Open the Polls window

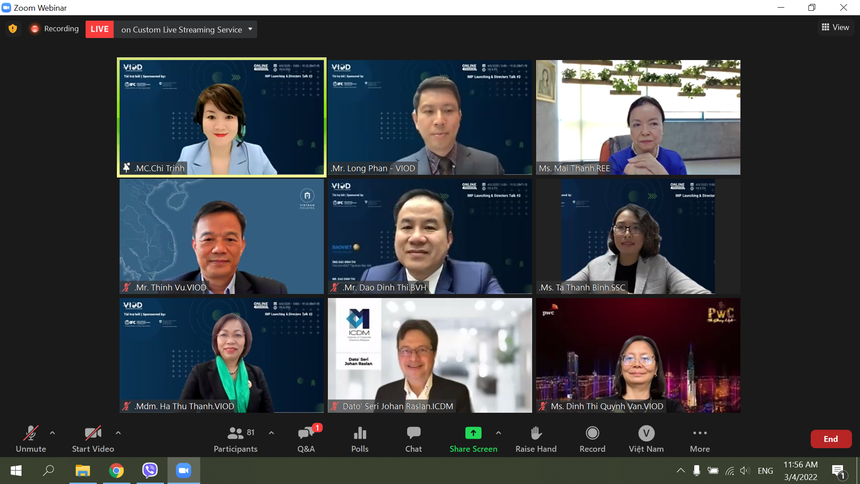coord(360,438)
